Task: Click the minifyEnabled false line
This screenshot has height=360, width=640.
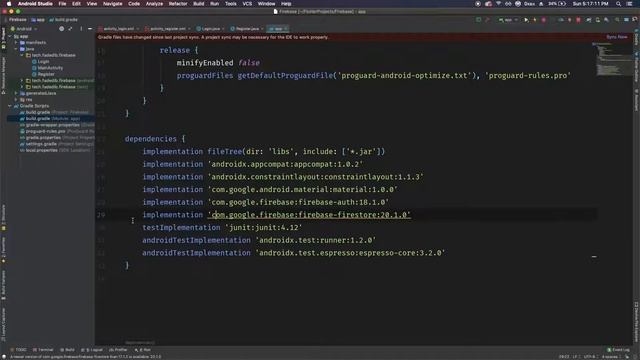Action: [x=218, y=62]
